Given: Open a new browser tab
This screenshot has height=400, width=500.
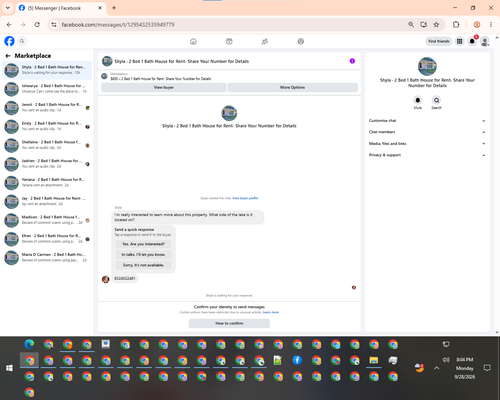Looking at the screenshot, I should tap(114, 8).
